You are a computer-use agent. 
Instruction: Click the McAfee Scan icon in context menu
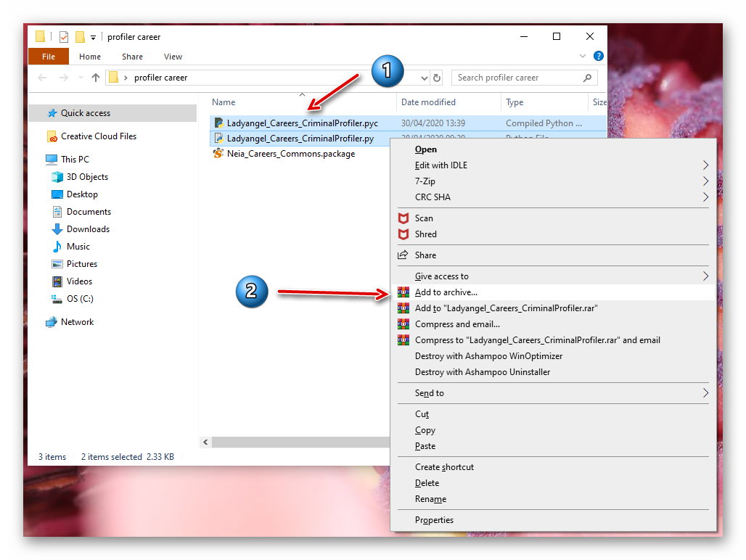[403, 218]
